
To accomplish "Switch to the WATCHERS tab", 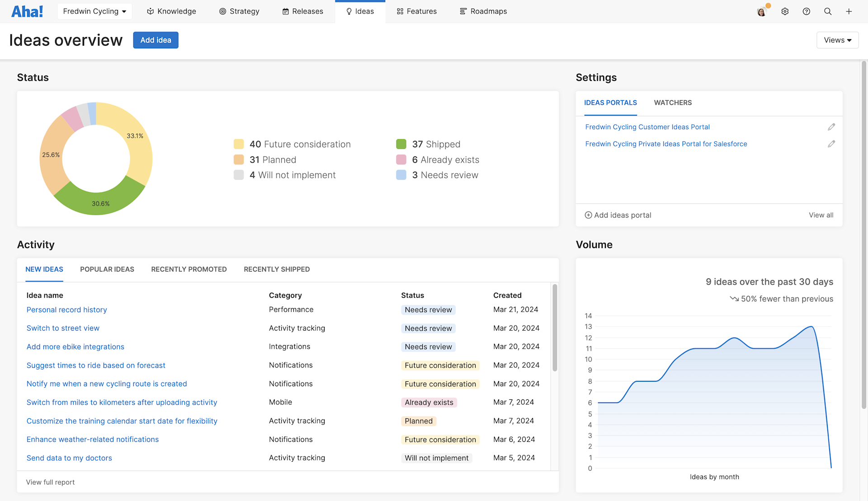I will click(673, 103).
